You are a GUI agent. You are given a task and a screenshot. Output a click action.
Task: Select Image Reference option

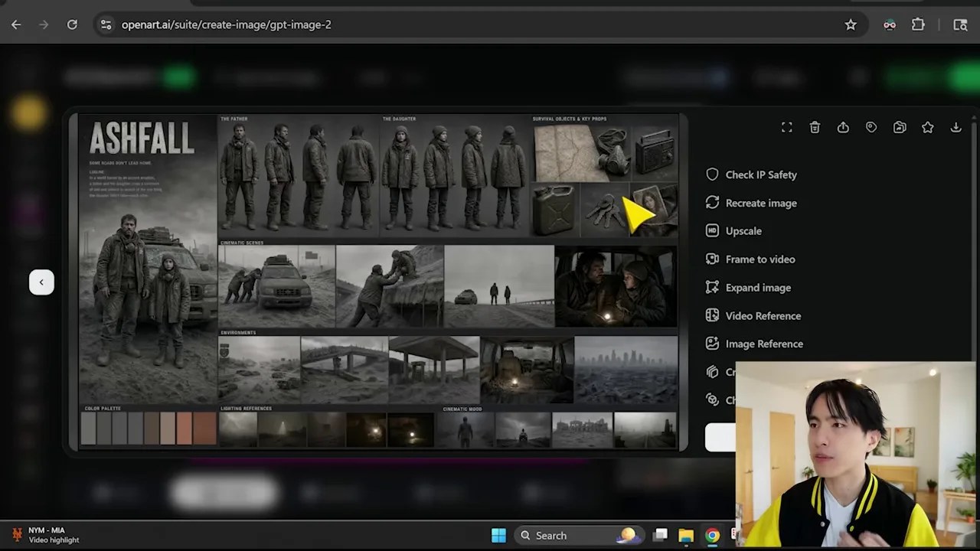tap(754, 344)
